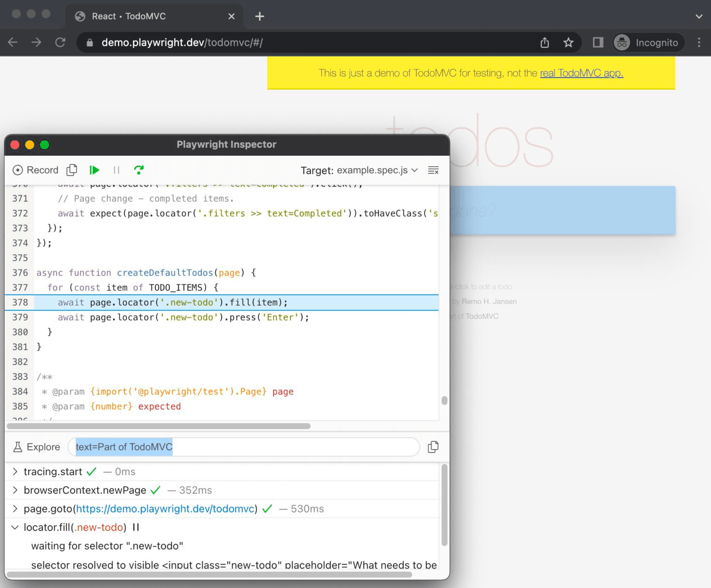
Task: Open the real TodoMVC app link
Action: [581, 73]
